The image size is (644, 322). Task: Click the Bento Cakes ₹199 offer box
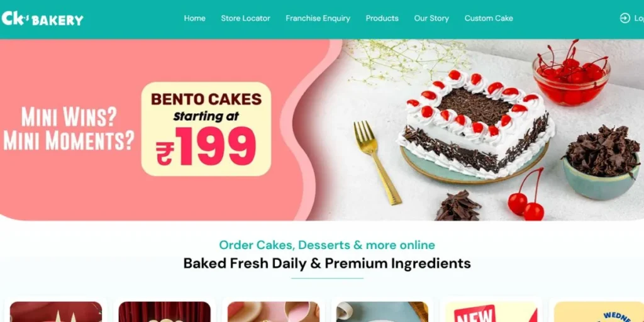[x=206, y=129]
